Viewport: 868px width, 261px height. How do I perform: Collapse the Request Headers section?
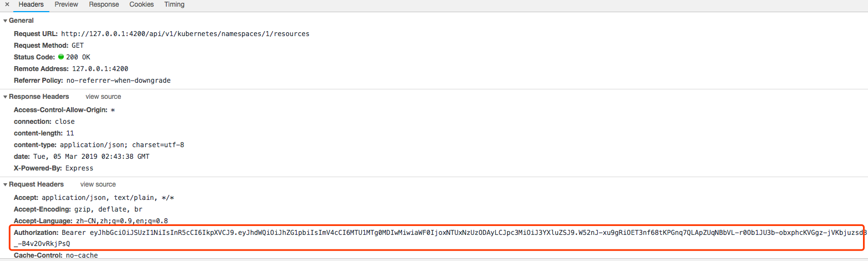click(x=6, y=184)
